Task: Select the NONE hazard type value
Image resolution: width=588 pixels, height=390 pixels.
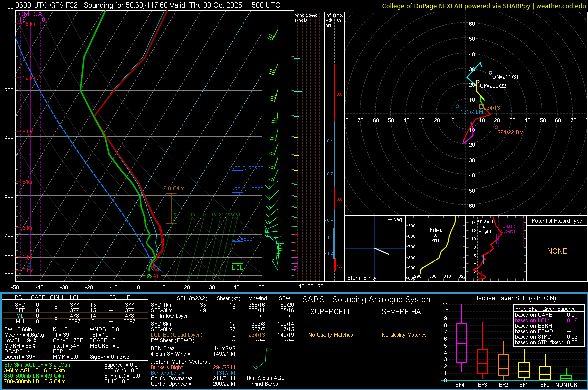Action: pos(557,251)
